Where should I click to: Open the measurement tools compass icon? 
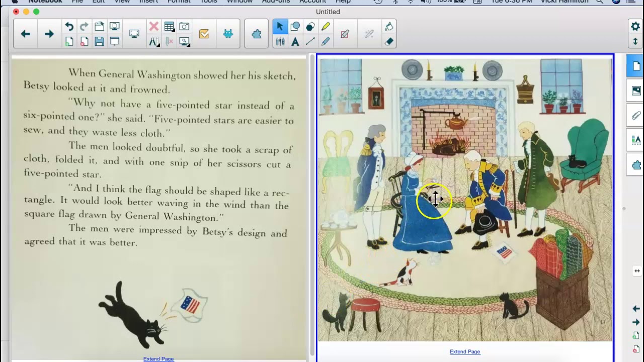[x=154, y=41]
